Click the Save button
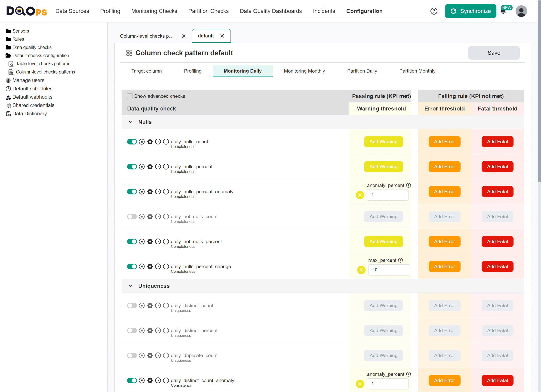The width and height of the screenshot is (541, 392). pyautogui.click(x=494, y=53)
